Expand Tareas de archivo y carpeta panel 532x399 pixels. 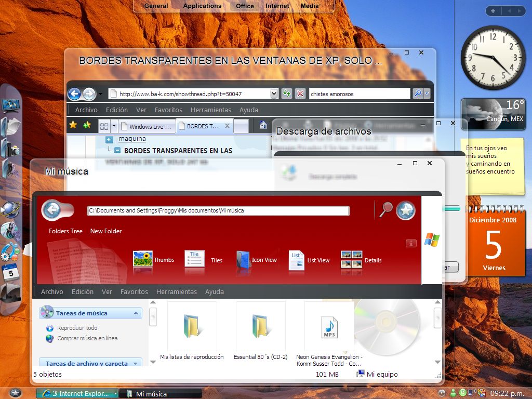pyautogui.click(x=136, y=363)
